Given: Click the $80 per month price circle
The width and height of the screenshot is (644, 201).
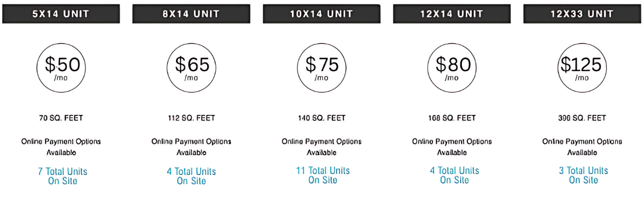Looking at the screenshot, I should 452,67.
